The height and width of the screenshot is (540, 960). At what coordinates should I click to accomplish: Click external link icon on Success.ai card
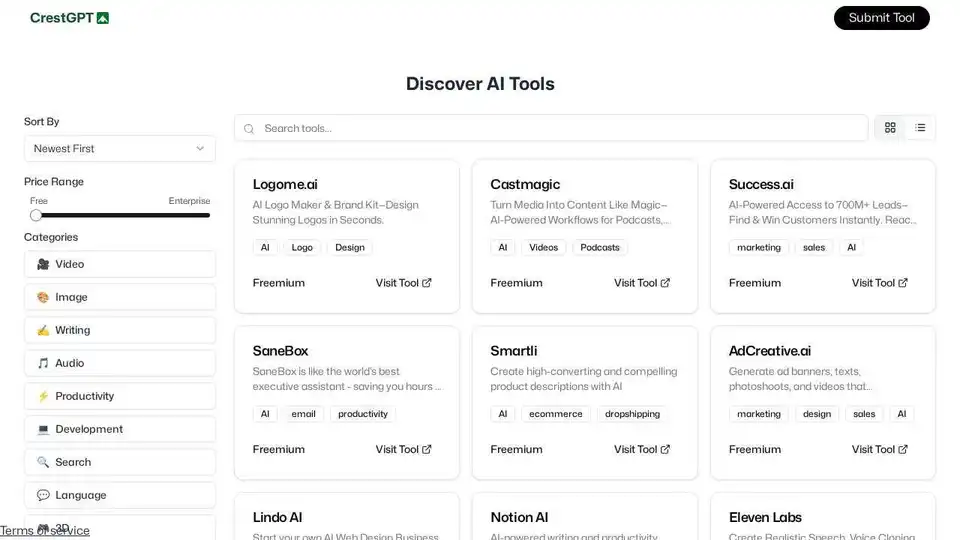[903, 283]
